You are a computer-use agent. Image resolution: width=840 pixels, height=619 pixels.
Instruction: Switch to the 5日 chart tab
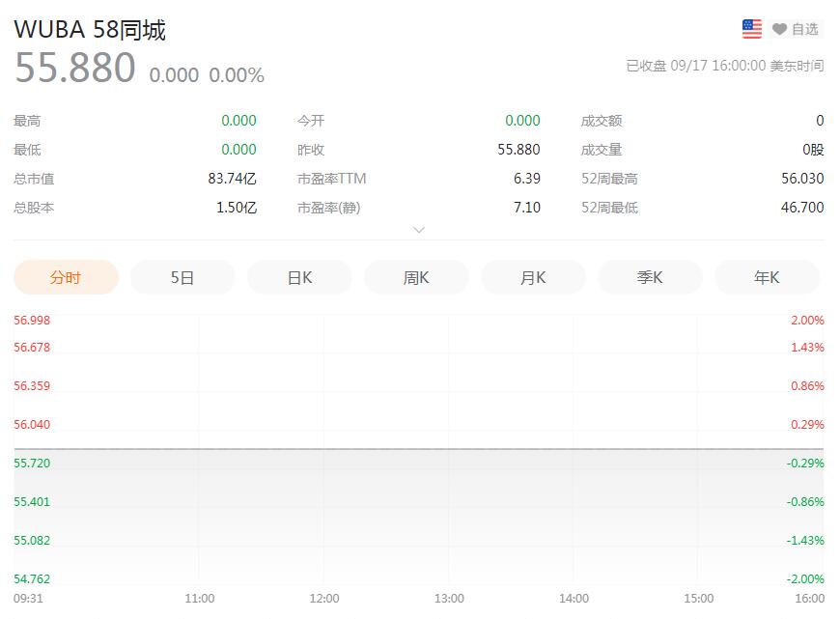[182, 277]
